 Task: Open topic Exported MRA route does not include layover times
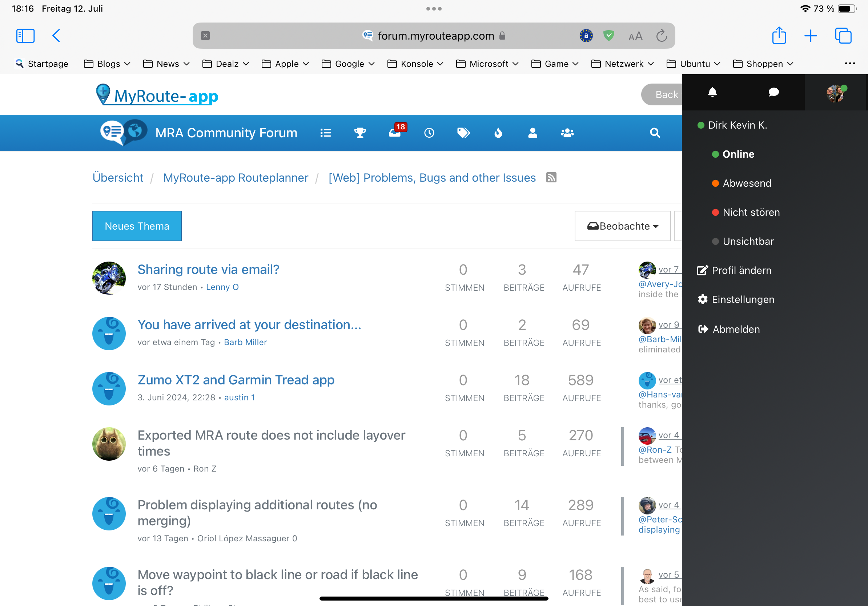pos(271,443)
